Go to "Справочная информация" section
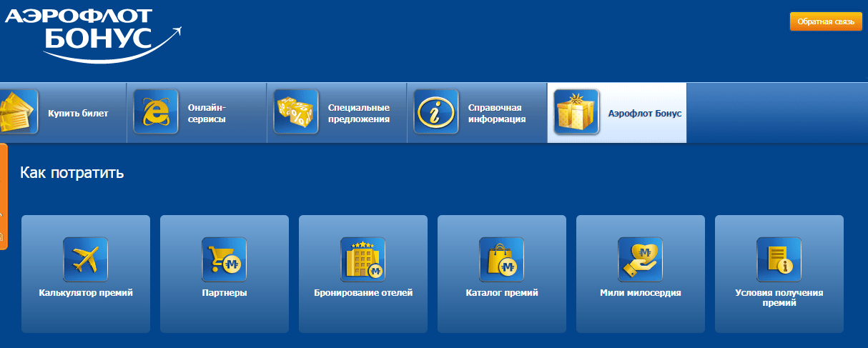This screenshot has width=868, height=348. tap(497, 113)
